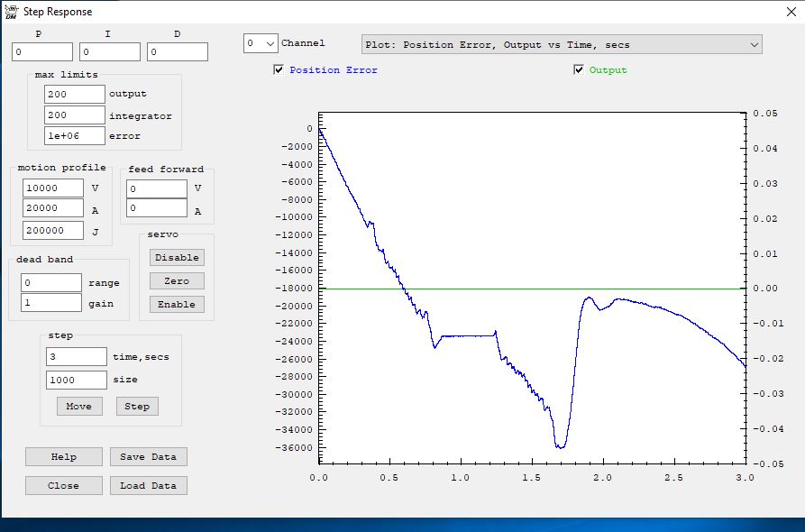The image size is (805, 532).
Task: Click the Step button
Action: (137, 407)
